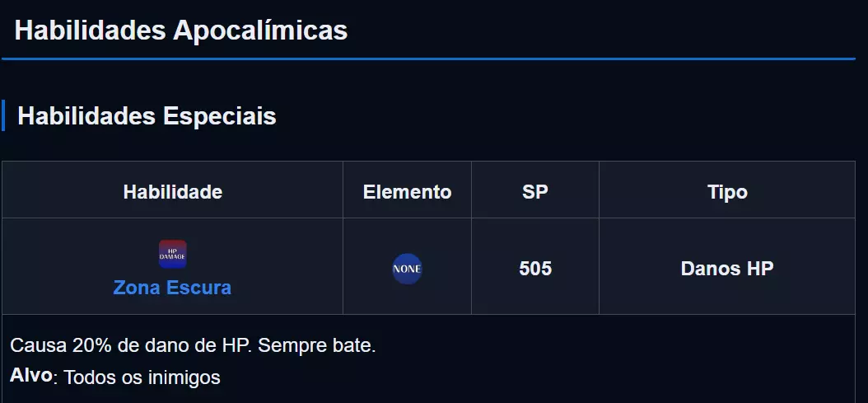Click the blue accent bar beside Habilidades Especiais
The width and height of the screenshot is (868, 403).
tap(3, 115)
